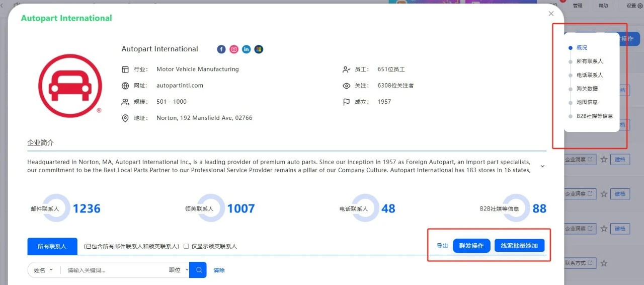Jump to B2B社媒等信息 in side navigation
The height and width of the screenshot is (285, 644).
(595, 116)
